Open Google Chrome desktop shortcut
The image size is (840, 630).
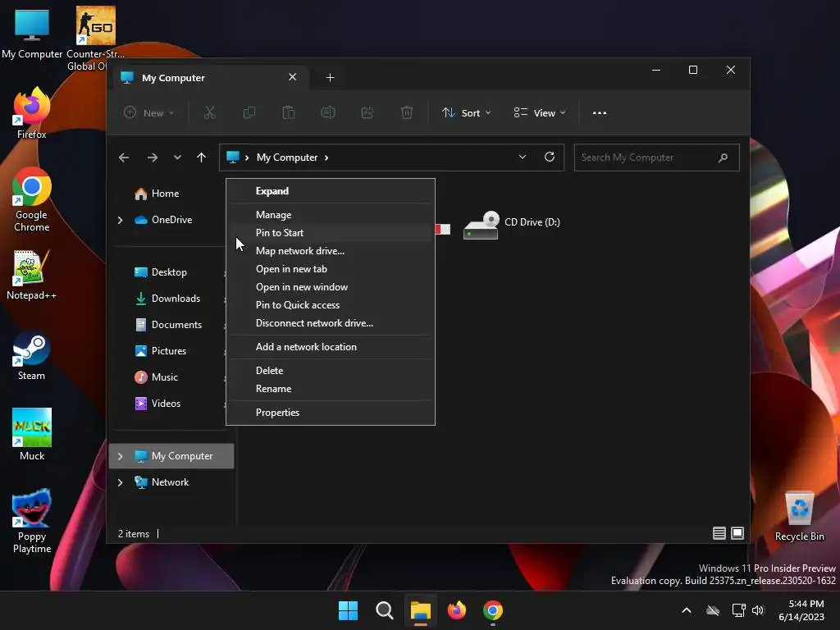(32, 200)
